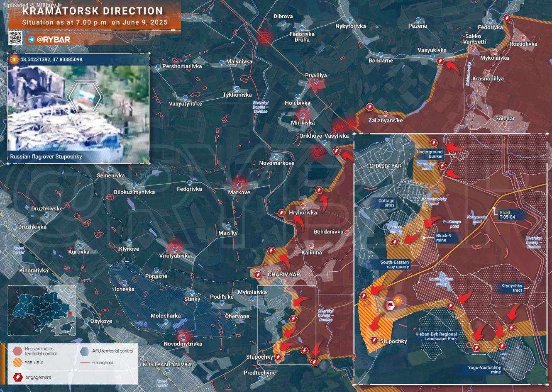This screenshot has height=392, width=552.
Task: Click the Bohdanivka label
Action: point(328,231)
